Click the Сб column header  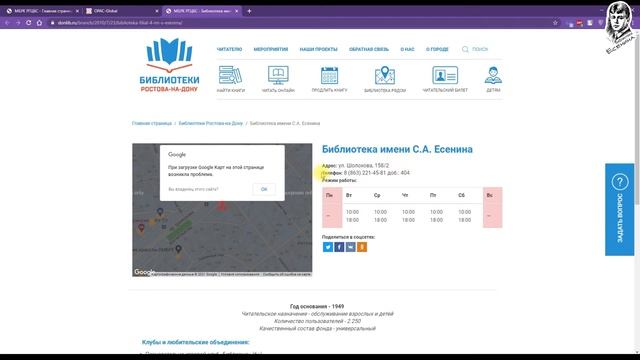(461, 196)
